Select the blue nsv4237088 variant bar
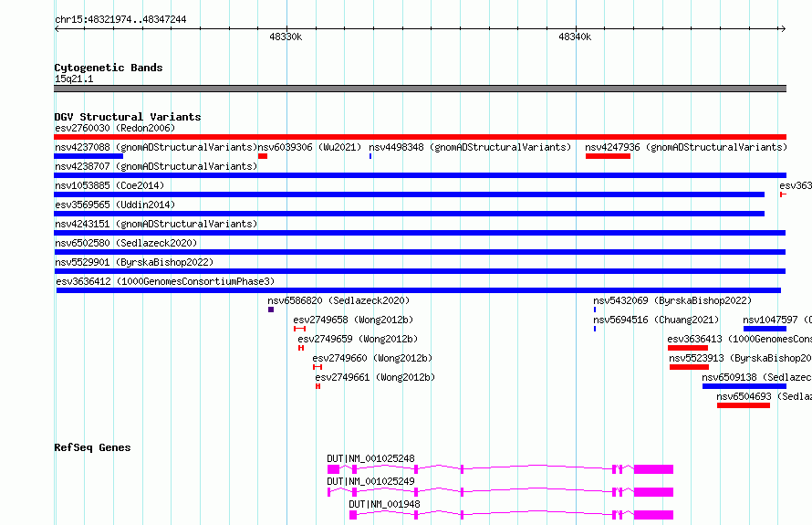Image resolution: width=812 pixels, height=525 pixels. coord(88,156)
